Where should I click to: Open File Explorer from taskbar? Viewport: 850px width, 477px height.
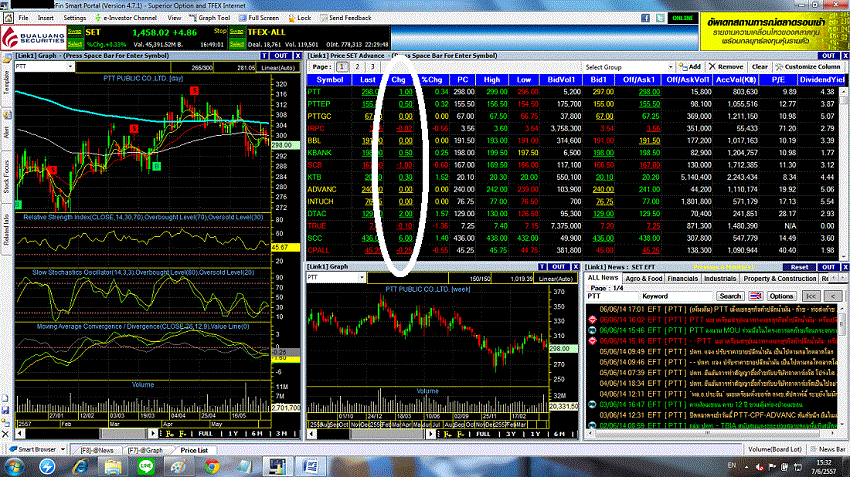coord(113,466)
